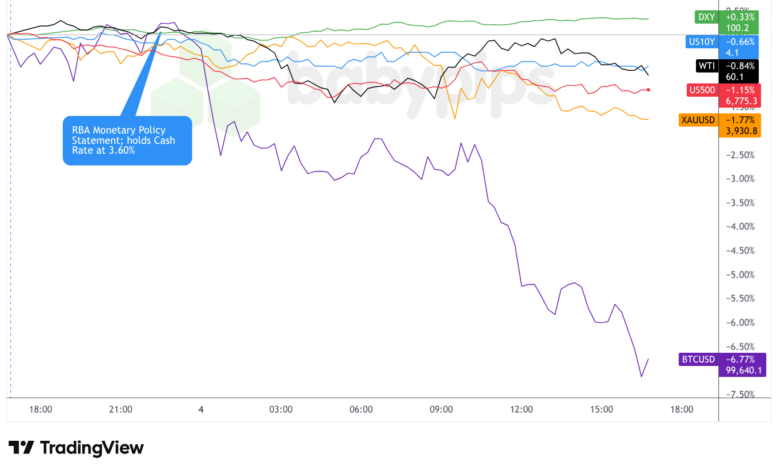Viewport: 780px width, 473px height.
Task: Click the TradingView logo icon
Action: [x=20, y=448]
